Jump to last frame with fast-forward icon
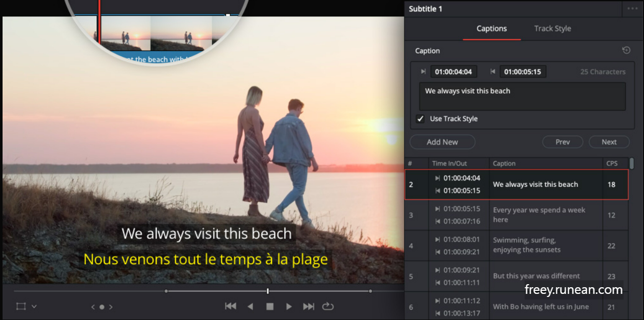The width and height of the screenshot is (644, 320). (308, 306)
